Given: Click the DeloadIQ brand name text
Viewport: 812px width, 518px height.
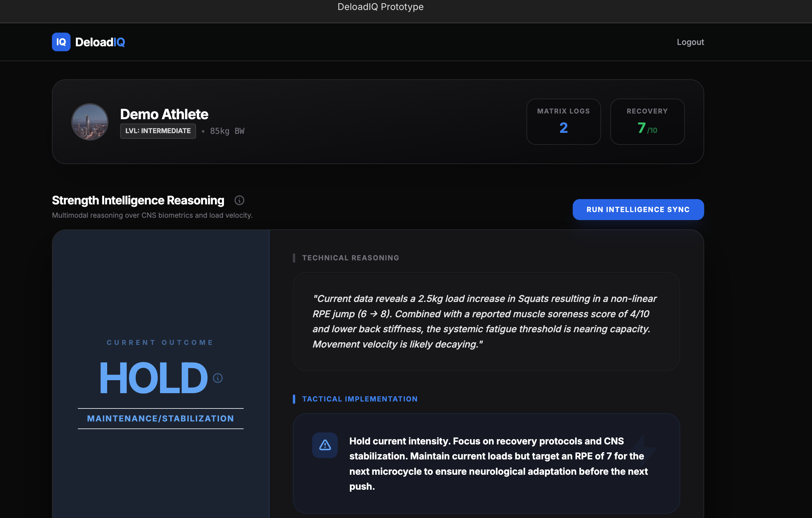Looking at the screenshot, I should 100,42.
